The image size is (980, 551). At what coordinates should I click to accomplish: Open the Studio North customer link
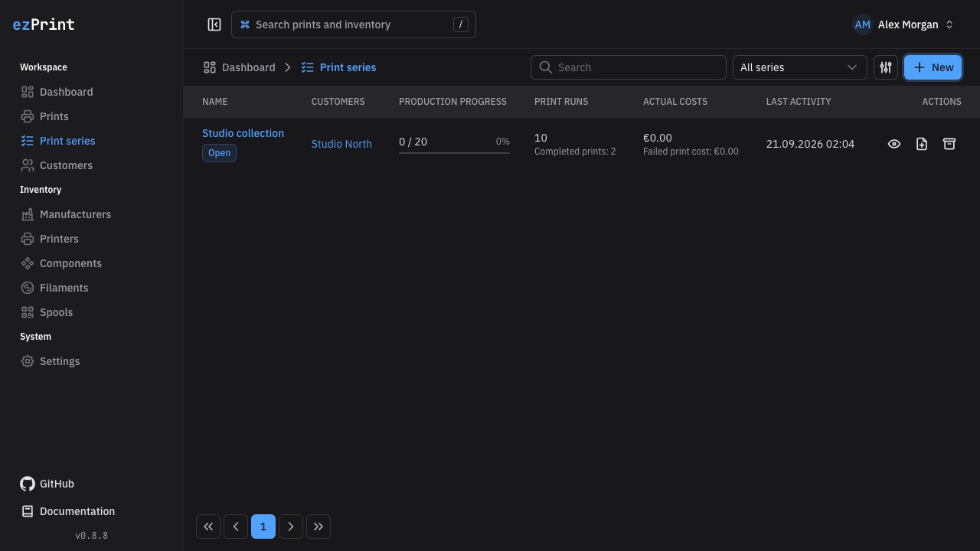pyautogui.click(x=341, y=144)
